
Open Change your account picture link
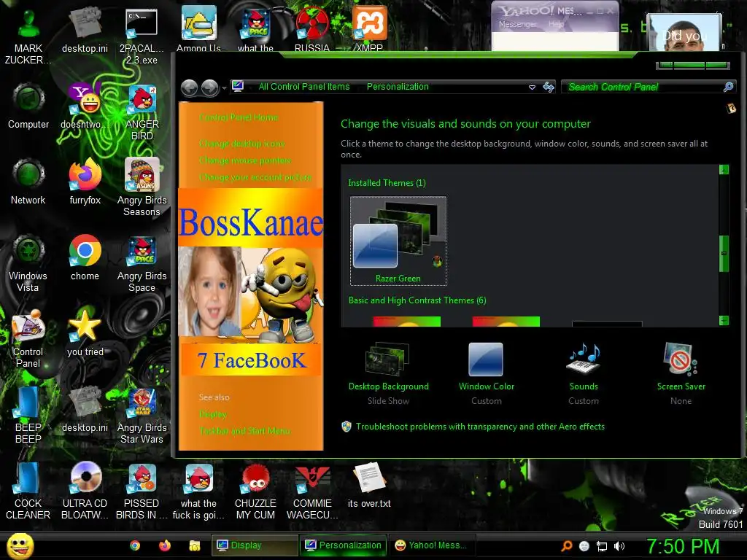255,177
